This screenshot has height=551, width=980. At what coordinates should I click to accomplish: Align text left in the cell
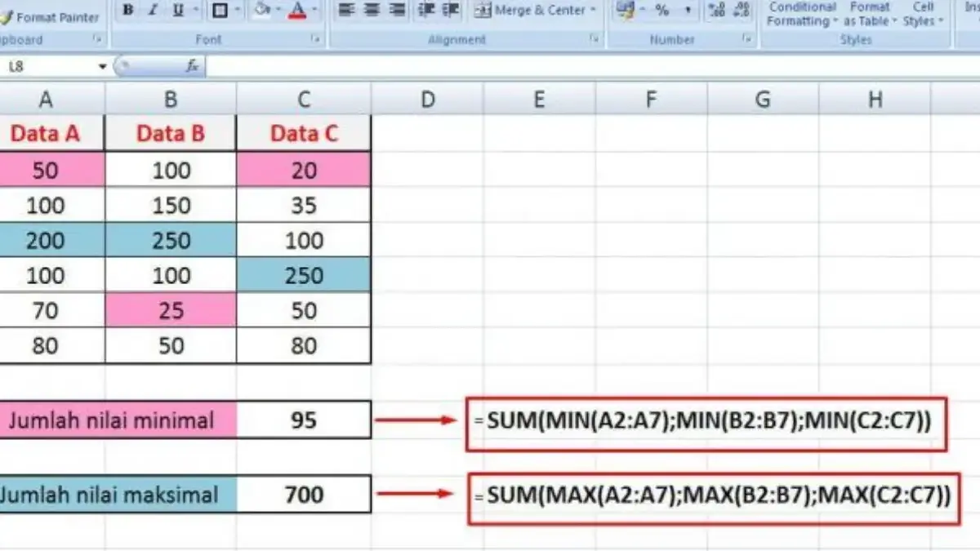click(346, 10)
